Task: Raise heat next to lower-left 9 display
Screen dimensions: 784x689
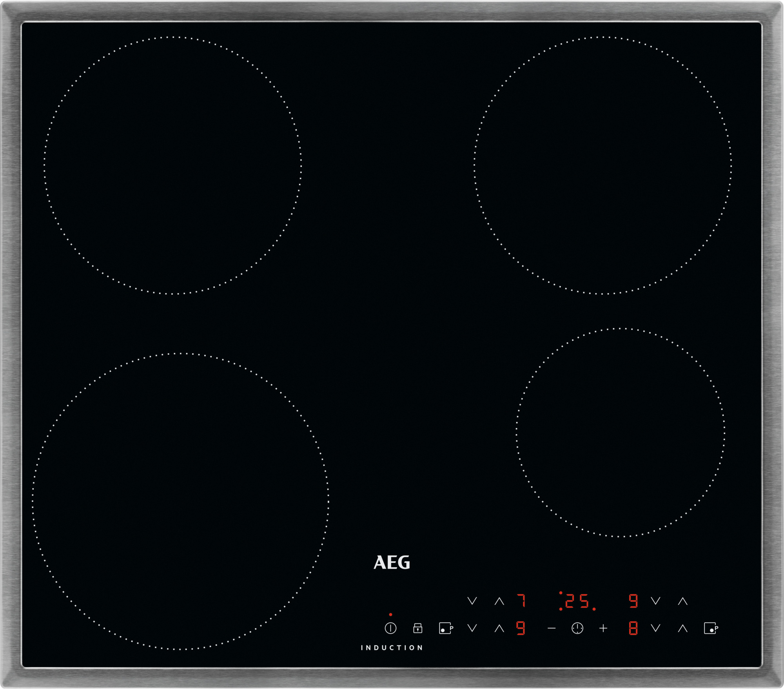Action: tap(499, 628)
